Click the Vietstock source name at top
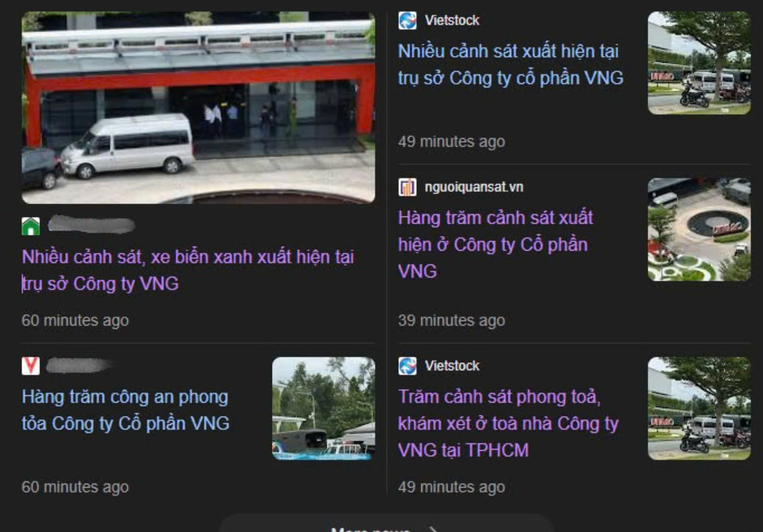The height and width of the screenshot is (532, 763). 452,20
